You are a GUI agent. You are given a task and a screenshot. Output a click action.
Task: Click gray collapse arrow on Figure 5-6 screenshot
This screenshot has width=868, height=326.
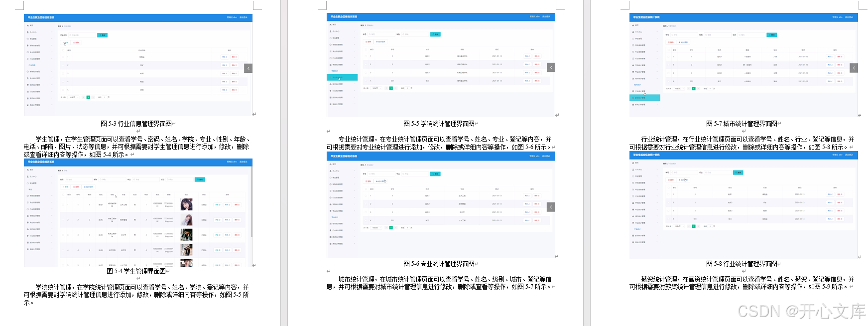click(x=551, y=207)
